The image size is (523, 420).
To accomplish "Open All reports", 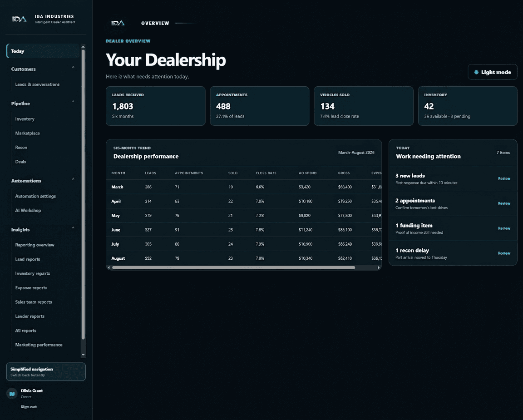I will (x=26, y=331).
